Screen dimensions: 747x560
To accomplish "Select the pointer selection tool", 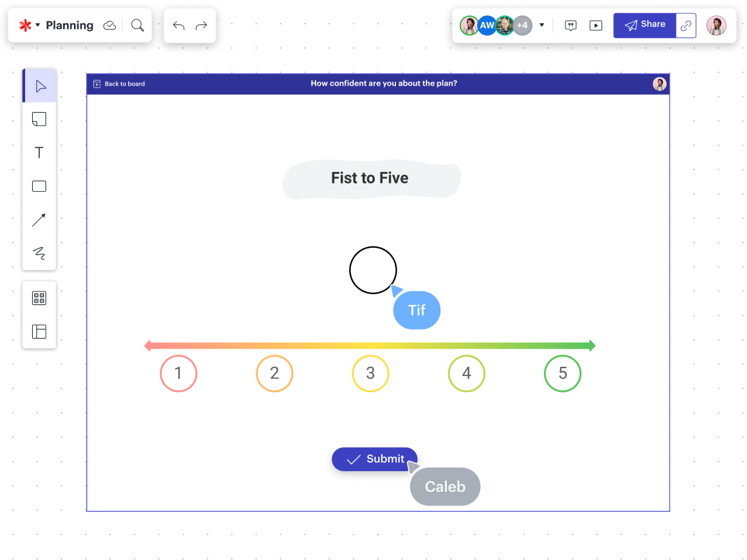I will coord(39,86).
